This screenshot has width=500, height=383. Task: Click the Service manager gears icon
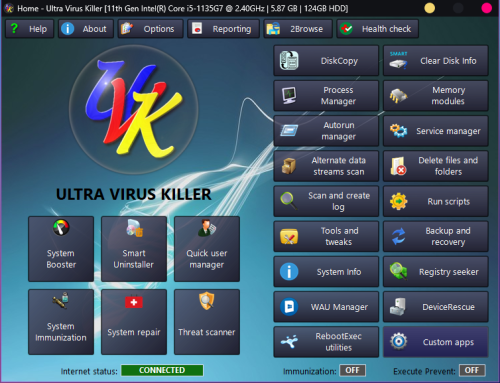pos(399,131)
